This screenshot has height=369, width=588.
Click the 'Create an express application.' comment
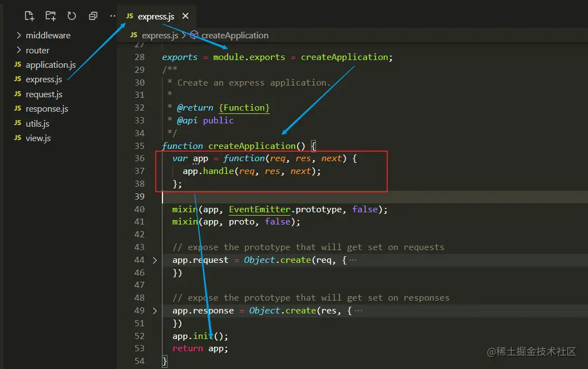click(254, 82)
